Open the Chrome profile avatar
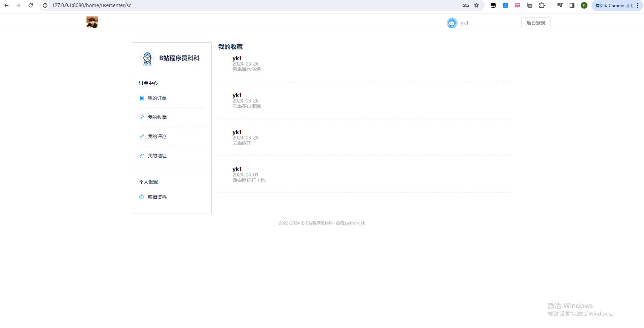The height and width of the screenshot is (328, 644). click(x=584, y=5)
